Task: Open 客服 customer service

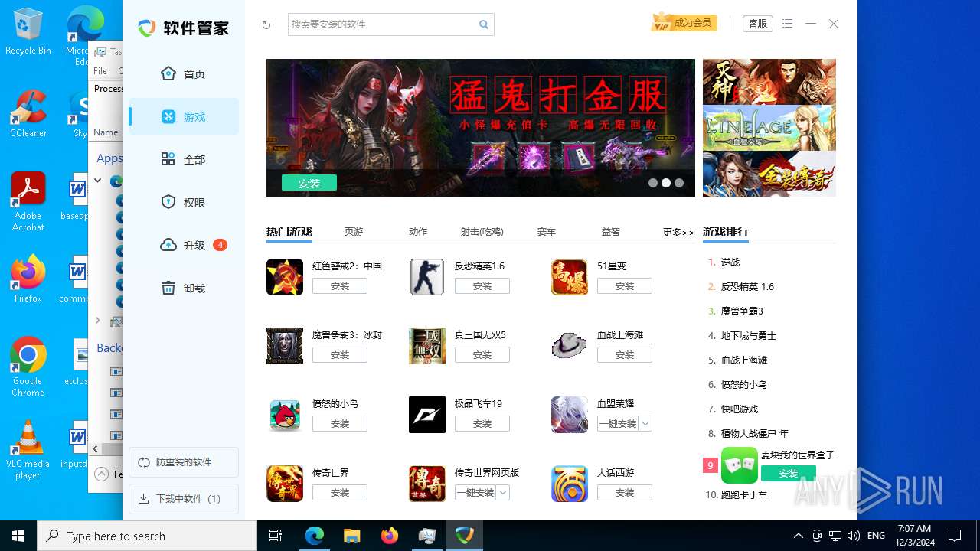Action: point(758,24)
